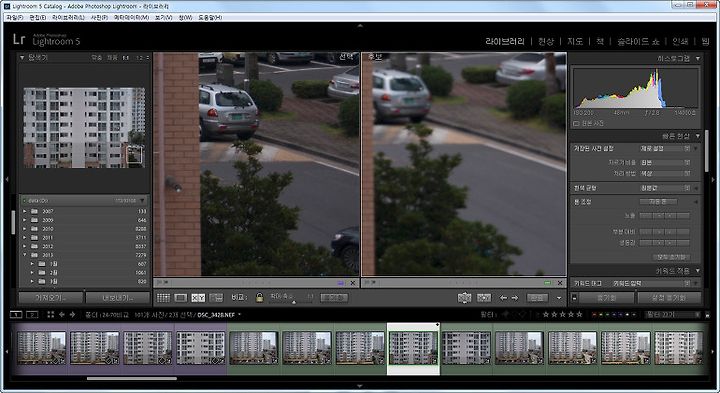Screen dimensions: 720x393
Task: Go forward using filmstrip forward arrow
Action: pos(72,314)
